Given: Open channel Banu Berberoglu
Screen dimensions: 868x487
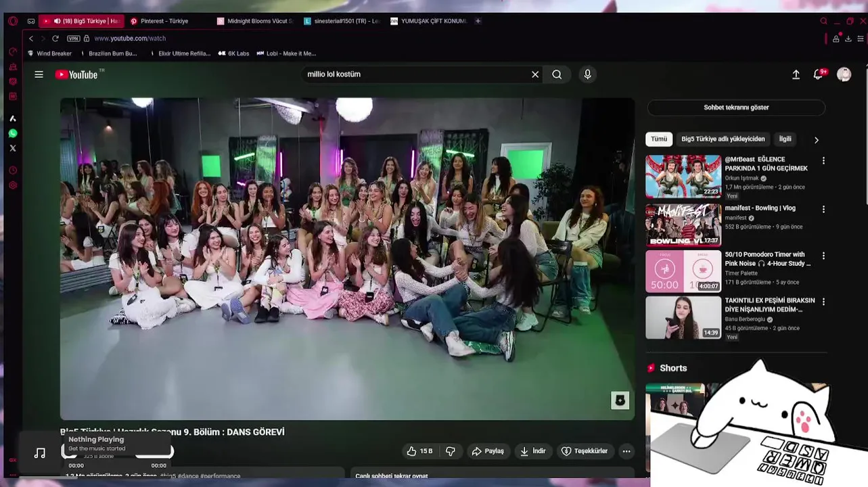Looking at the screenshot, I should point(745,319).
